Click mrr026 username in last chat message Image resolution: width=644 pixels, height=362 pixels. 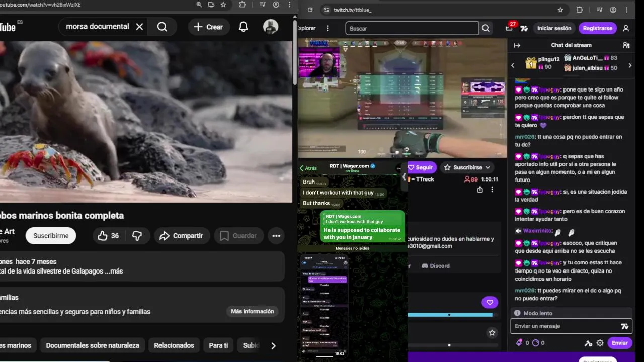[x=525, y=290]
